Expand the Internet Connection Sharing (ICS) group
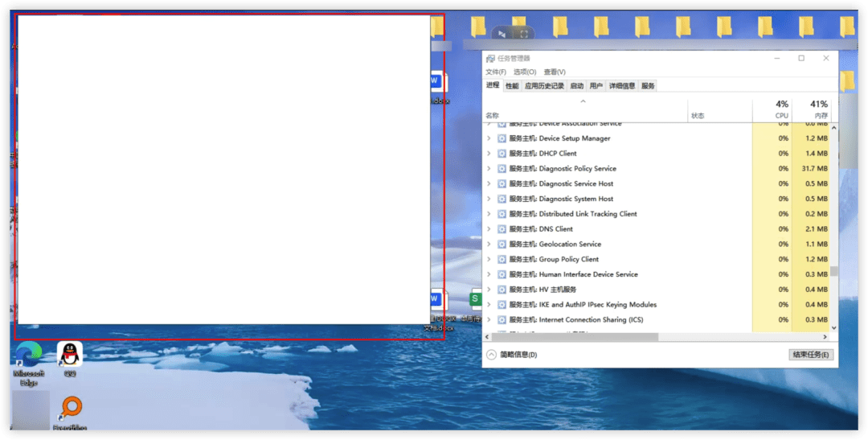The width and height of the screenshot is (868, 440). tap(489, 320)
